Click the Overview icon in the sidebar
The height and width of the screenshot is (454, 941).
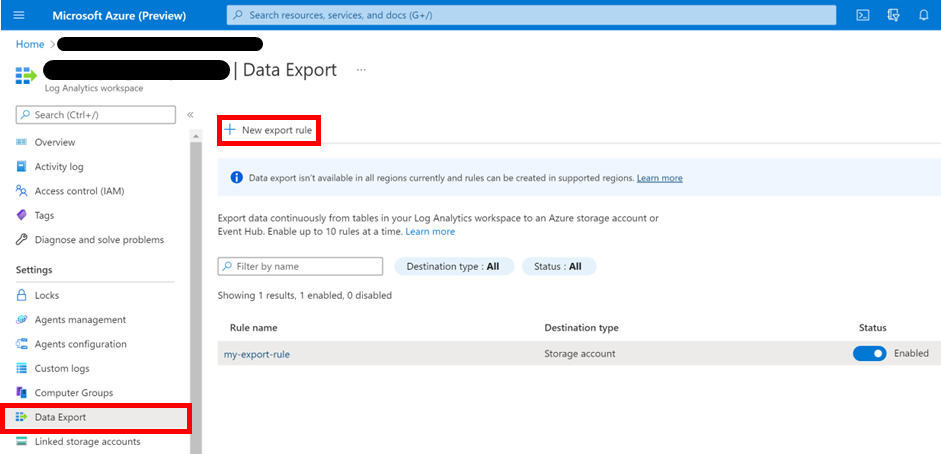point(22,142)
